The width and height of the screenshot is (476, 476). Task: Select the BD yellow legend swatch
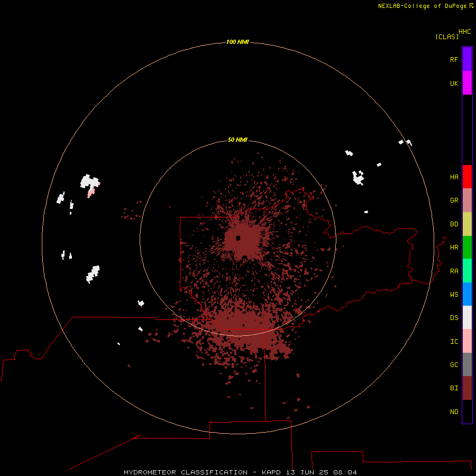(x=467, y=224)
